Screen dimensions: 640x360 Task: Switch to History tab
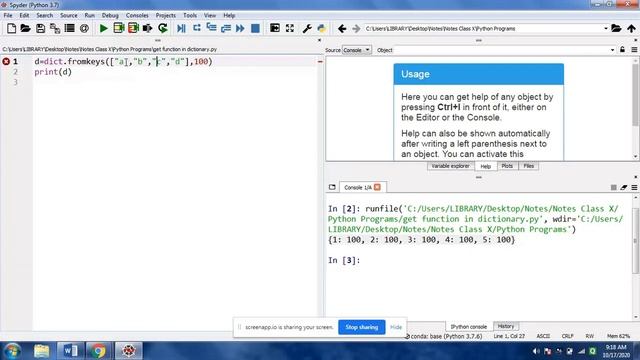pyautogui.click(x=506, y=326)
